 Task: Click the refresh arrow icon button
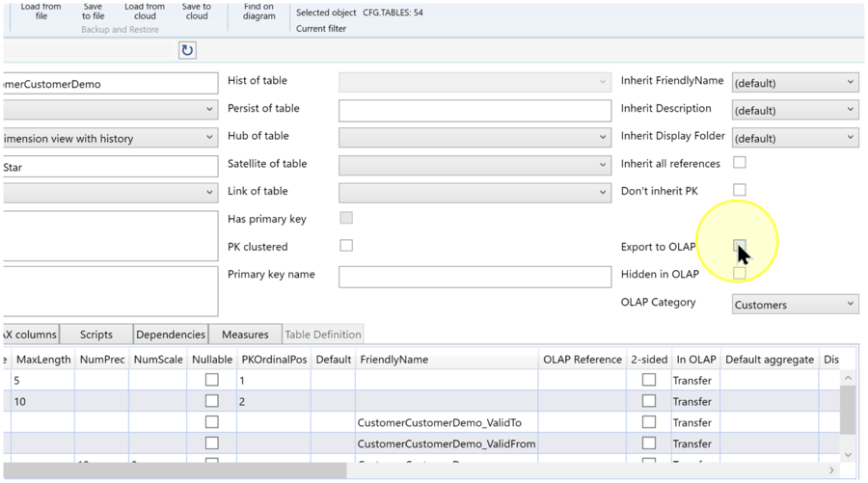pos(187,50)
